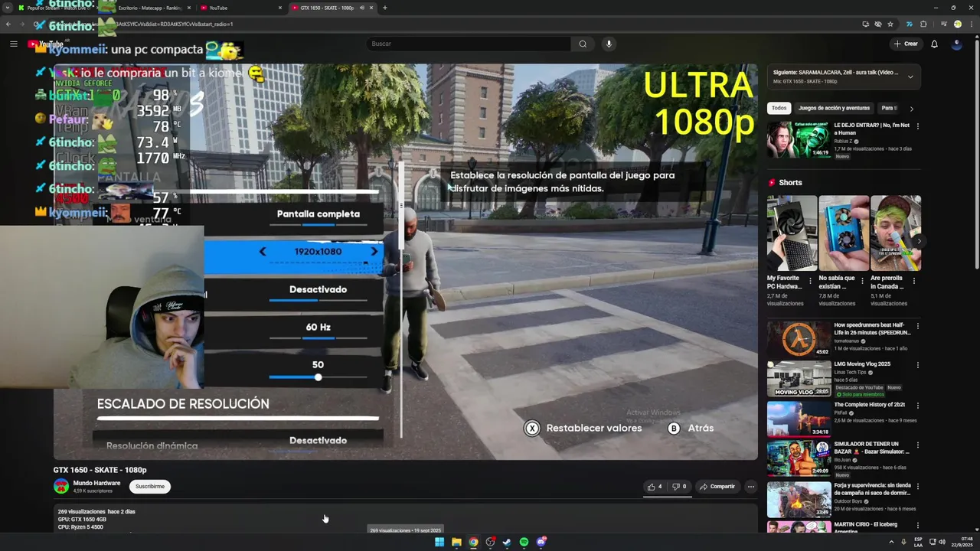The image size is (980, 551).
Task: Open the volume icon in system tray
Action: pos(941,542)
